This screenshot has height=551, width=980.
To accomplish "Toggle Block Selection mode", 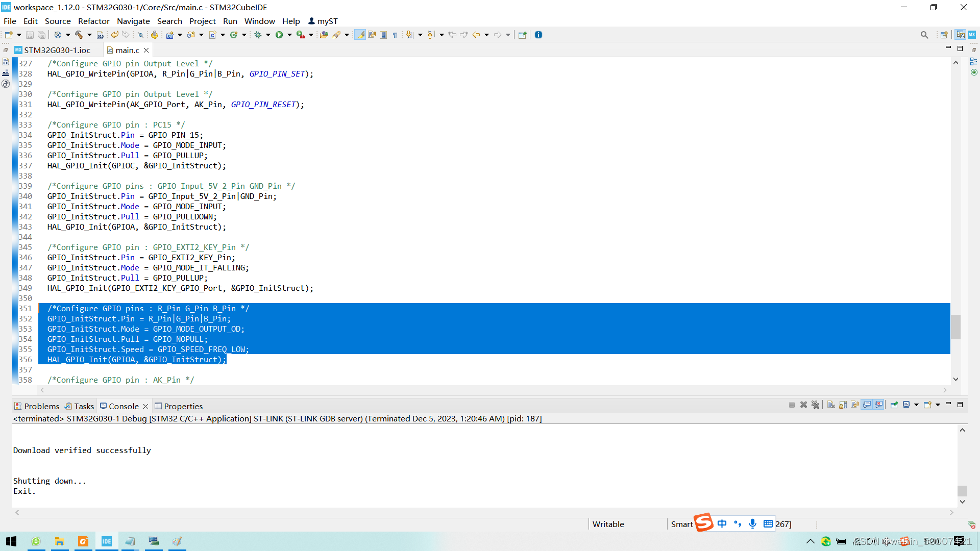I will coord(383,35).
